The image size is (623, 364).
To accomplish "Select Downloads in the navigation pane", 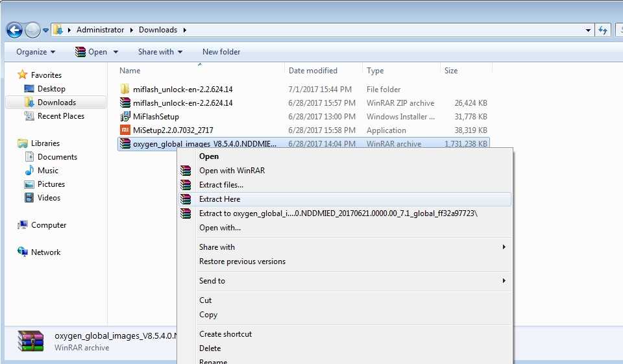I will coord(56,103).
